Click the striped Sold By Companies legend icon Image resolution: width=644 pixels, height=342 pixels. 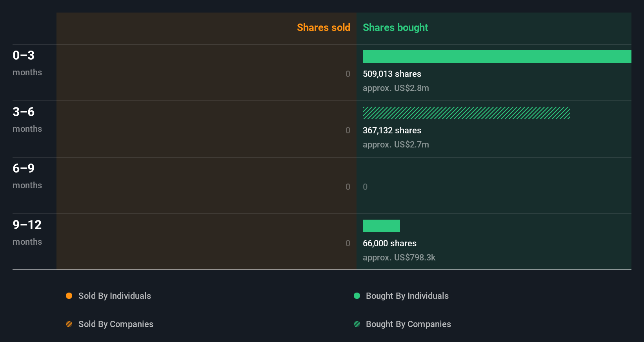click(69, 324)
